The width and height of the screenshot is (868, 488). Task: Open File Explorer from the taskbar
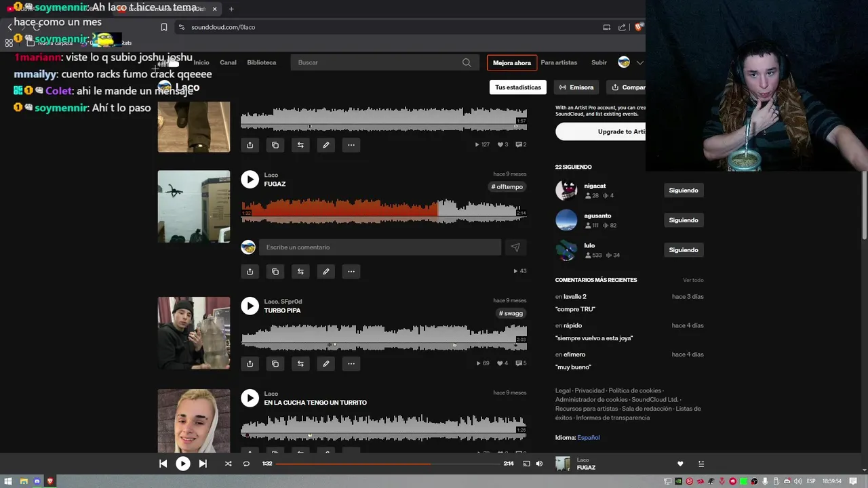click(24, 481)
